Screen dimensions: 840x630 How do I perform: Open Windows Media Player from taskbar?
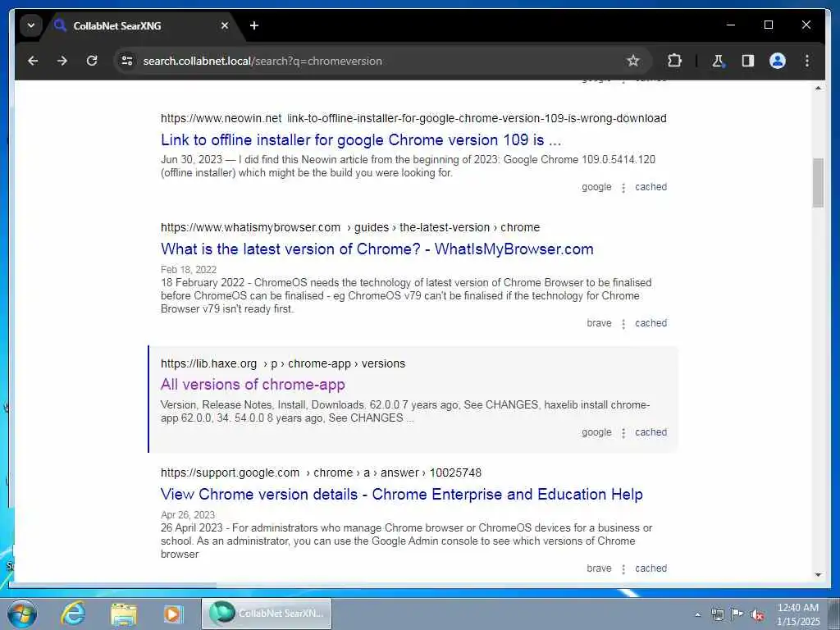coord(173,614)
